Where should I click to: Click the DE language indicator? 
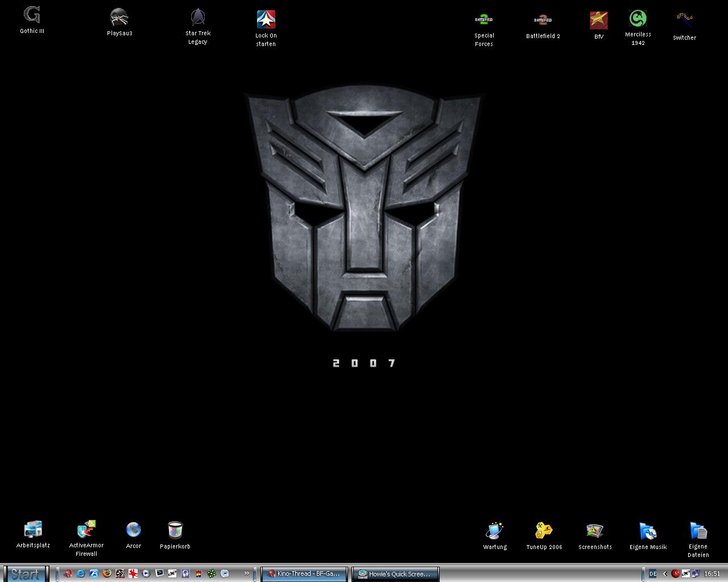(x=653, y=573)
